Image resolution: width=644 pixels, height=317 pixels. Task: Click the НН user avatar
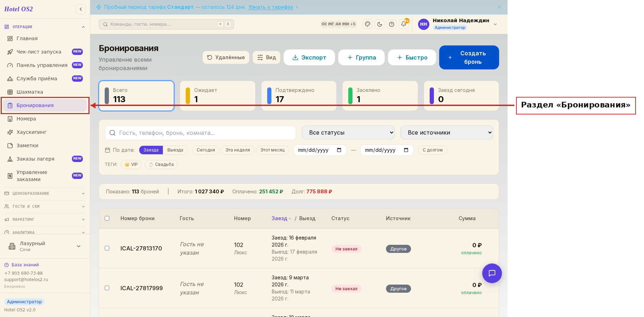click(x=424, y=24)
